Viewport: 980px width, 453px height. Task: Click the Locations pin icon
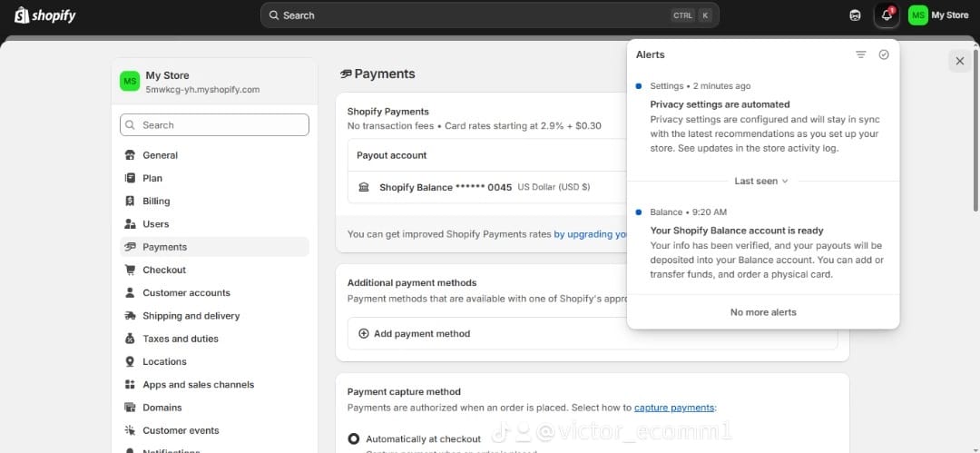(130, 361)
